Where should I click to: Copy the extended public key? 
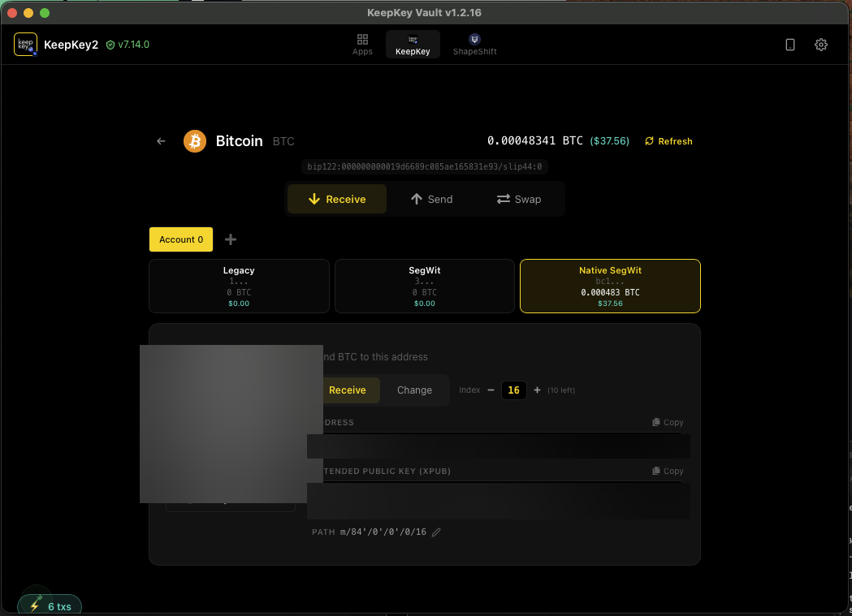pyautogui.click(x=668, y=471)
